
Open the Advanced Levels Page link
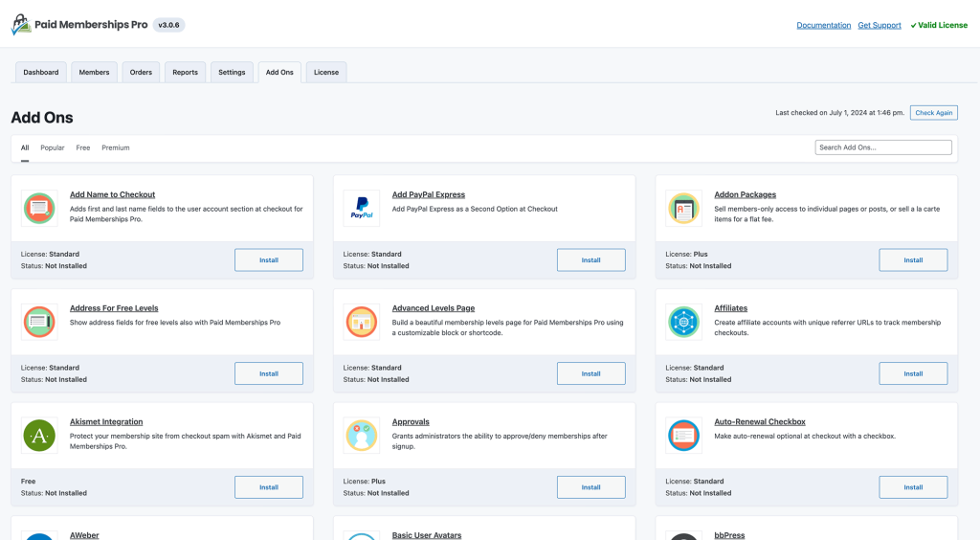434,308
